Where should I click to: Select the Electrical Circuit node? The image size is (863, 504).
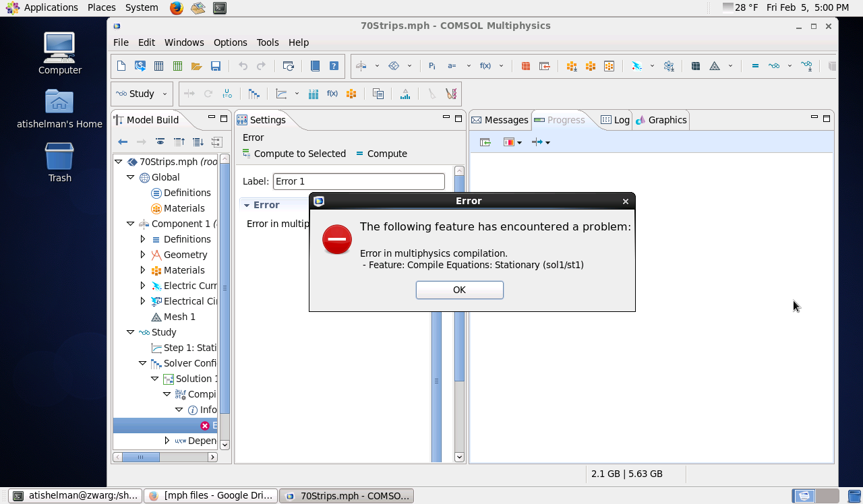[x=184, y=301]
